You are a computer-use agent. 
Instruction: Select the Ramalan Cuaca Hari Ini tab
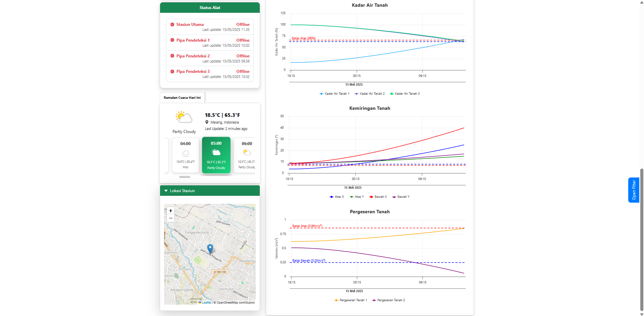(x=182, y=98)
